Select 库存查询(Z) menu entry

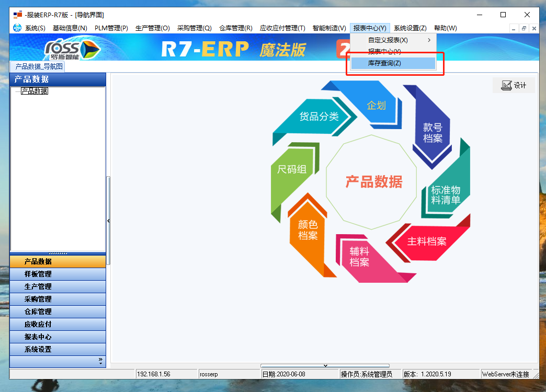tap(393, 63)
